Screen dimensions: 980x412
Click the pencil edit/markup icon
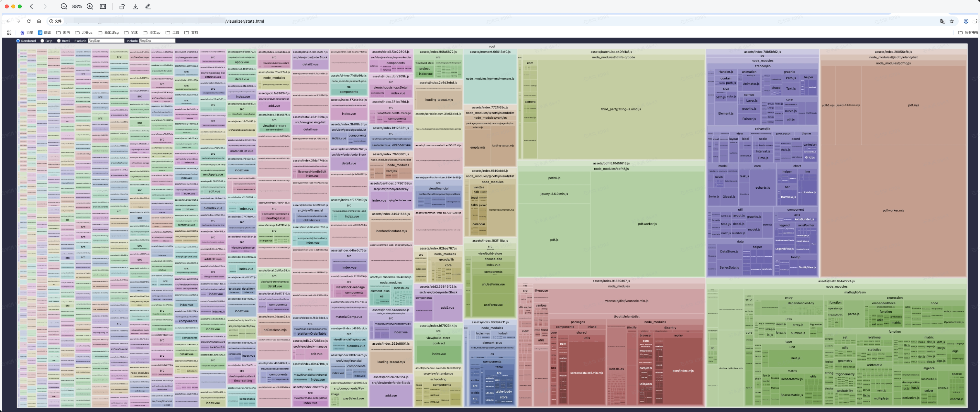point(148,6)
